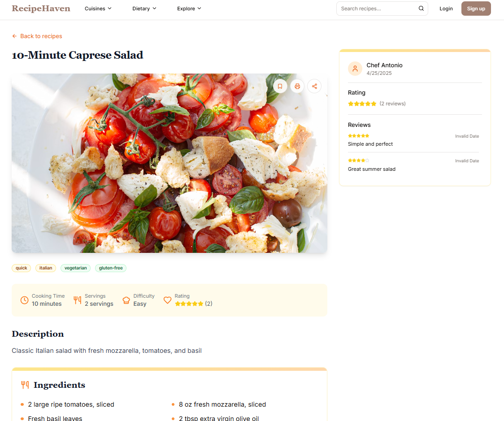Expand the Explore dropdown menu

[189, 9]
